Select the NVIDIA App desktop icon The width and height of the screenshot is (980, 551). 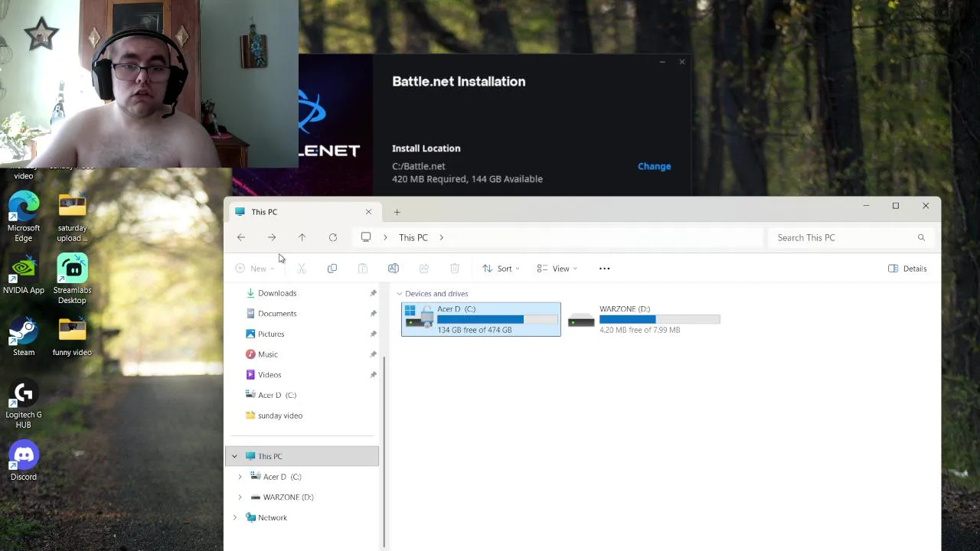tap(24, 274)
